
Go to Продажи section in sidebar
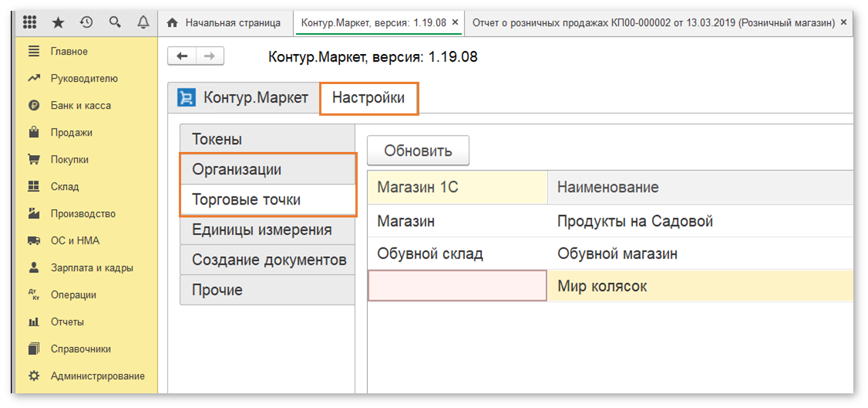(x=71, y=133)
